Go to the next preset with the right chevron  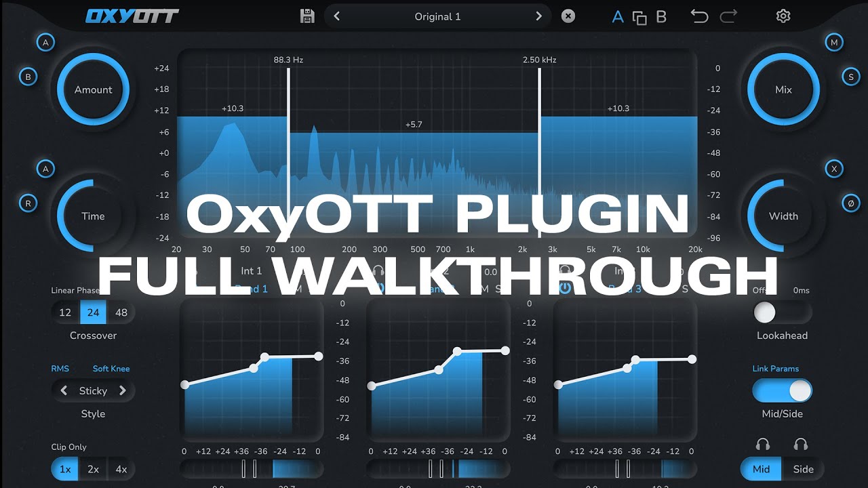(x=539, y=16)
